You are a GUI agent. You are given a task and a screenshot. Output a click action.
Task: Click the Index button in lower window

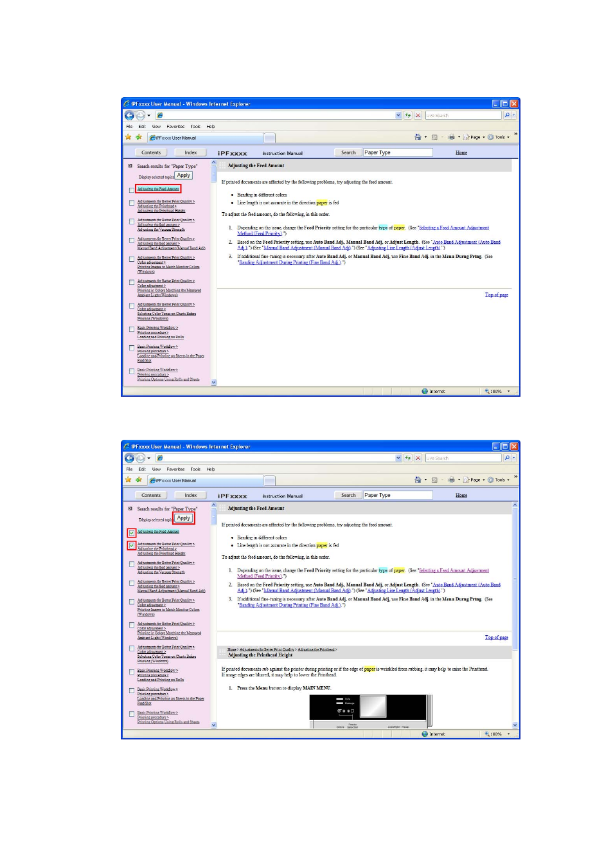tap(191, 496)
